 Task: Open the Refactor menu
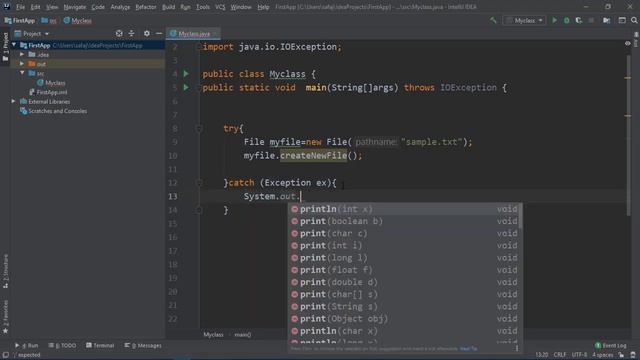146,7
